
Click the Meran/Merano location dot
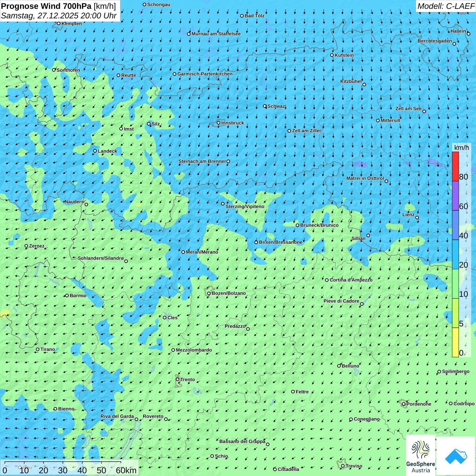pyautogui.click(x=183, y=252)
